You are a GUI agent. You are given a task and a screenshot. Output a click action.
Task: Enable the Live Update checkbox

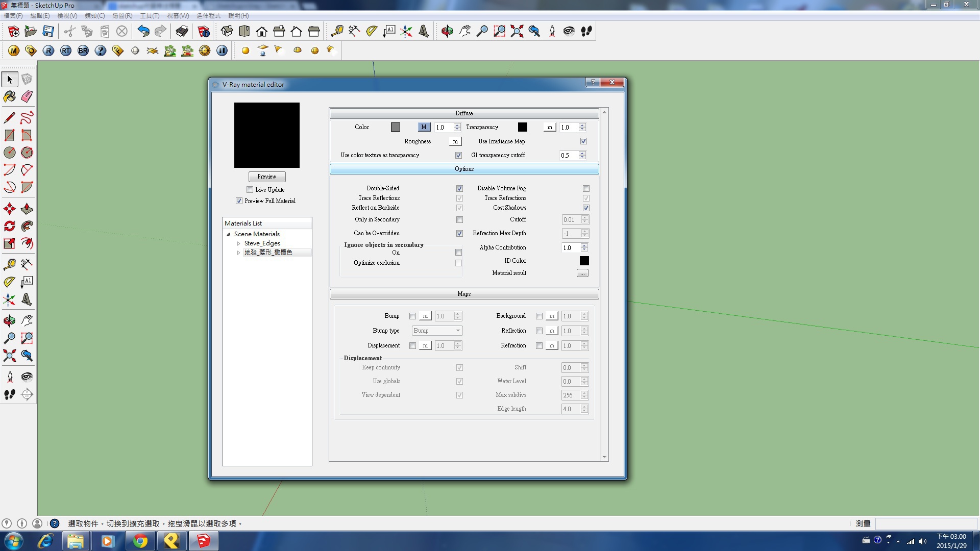coord(250,190)
